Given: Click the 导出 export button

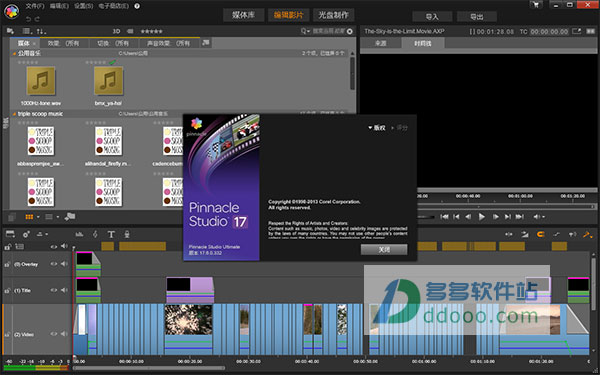Looking at the screenshot, I should pos(476,17).
